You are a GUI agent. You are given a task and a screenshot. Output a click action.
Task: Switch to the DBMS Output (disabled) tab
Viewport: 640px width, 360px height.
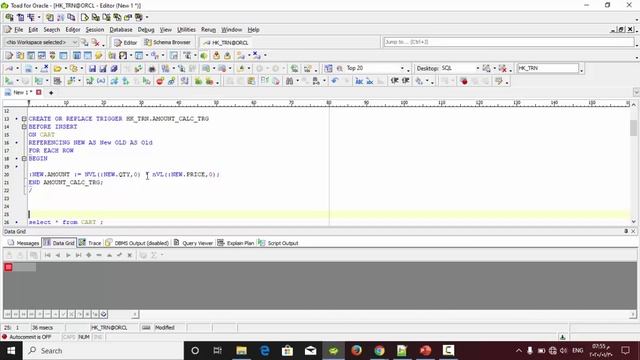click(x=137, y=243)
